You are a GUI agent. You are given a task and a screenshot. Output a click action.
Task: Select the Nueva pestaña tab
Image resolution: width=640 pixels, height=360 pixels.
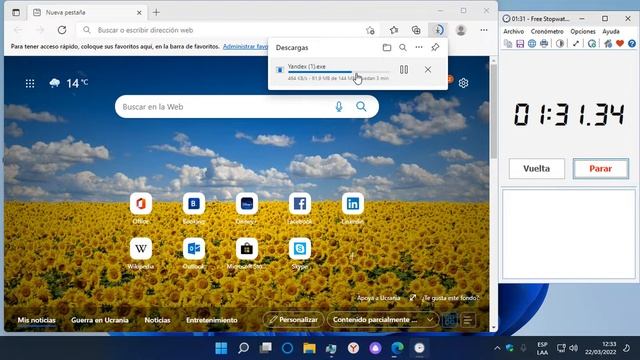[x=87, y=13]
